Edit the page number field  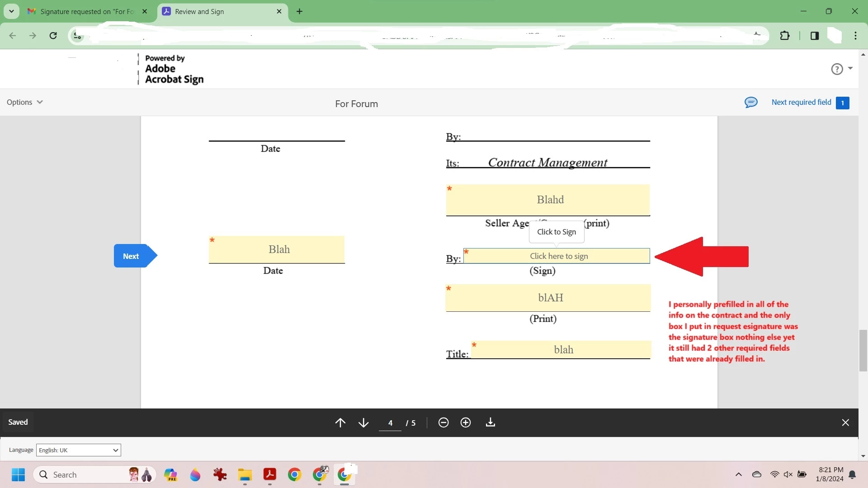(x=390, y=423)
